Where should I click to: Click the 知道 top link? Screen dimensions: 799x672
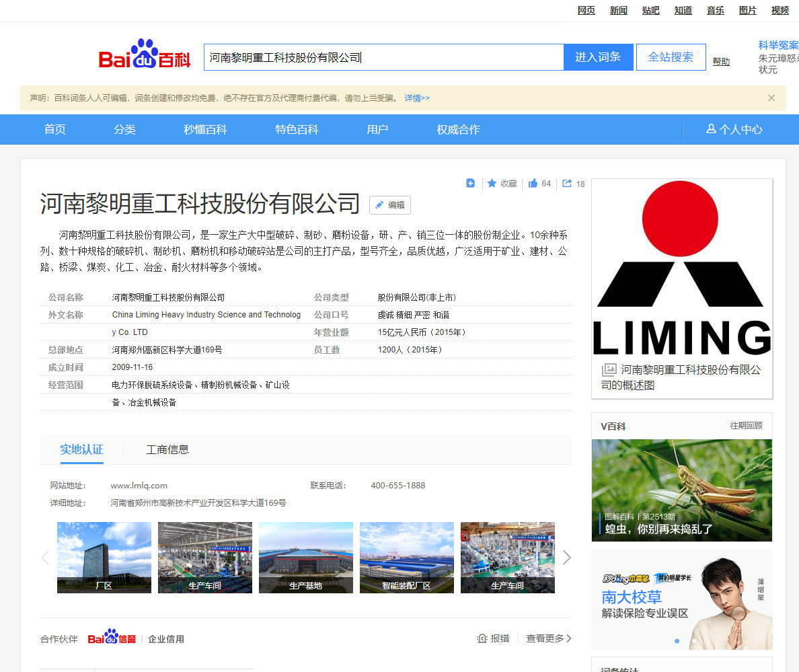[683, 10]
